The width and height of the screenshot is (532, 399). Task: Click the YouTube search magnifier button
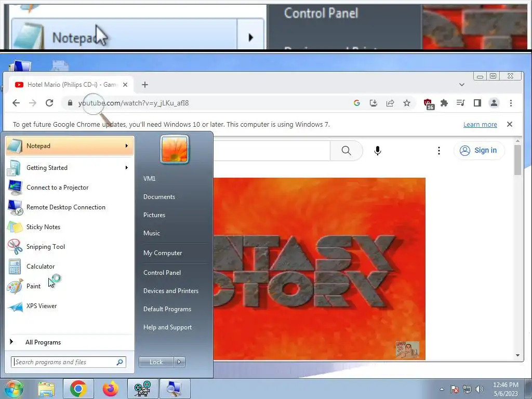tap(347, 150)
